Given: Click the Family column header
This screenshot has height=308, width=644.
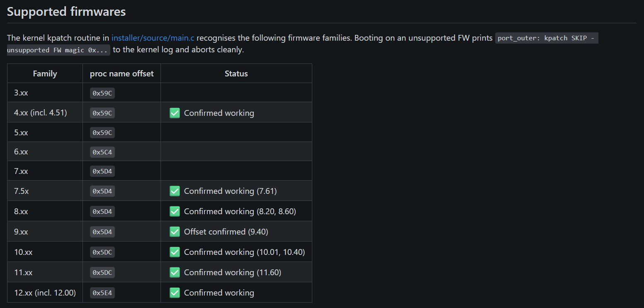Looking at the screenshot, I should coord(45,73).
